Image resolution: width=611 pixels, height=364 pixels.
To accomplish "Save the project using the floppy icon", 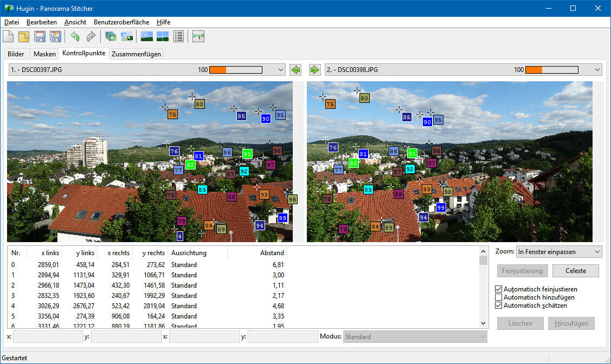I will [x=40, y=36].
